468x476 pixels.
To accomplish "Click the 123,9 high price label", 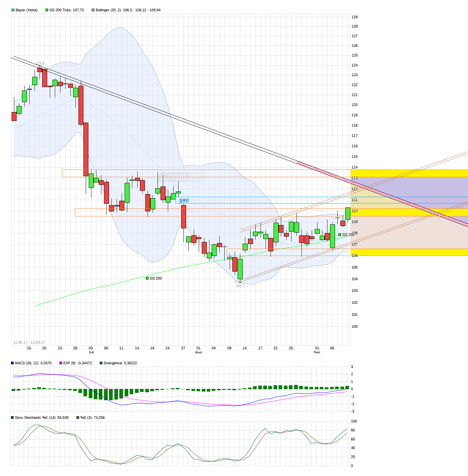I will click(x=40, y=63).
